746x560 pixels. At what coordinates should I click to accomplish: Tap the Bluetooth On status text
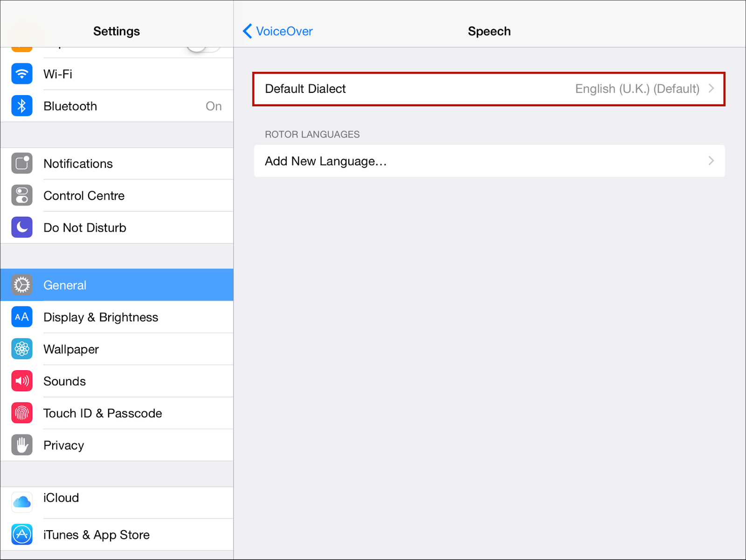(214, 106)
